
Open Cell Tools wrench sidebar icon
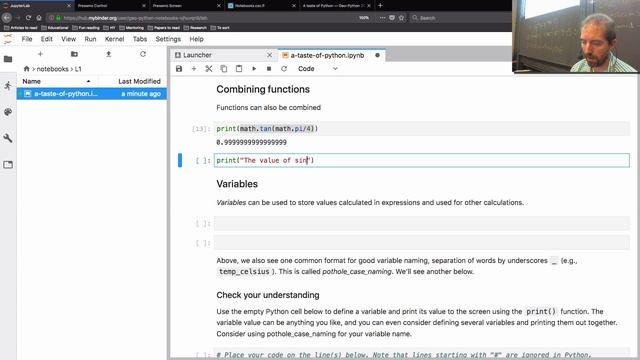point(8,138)
